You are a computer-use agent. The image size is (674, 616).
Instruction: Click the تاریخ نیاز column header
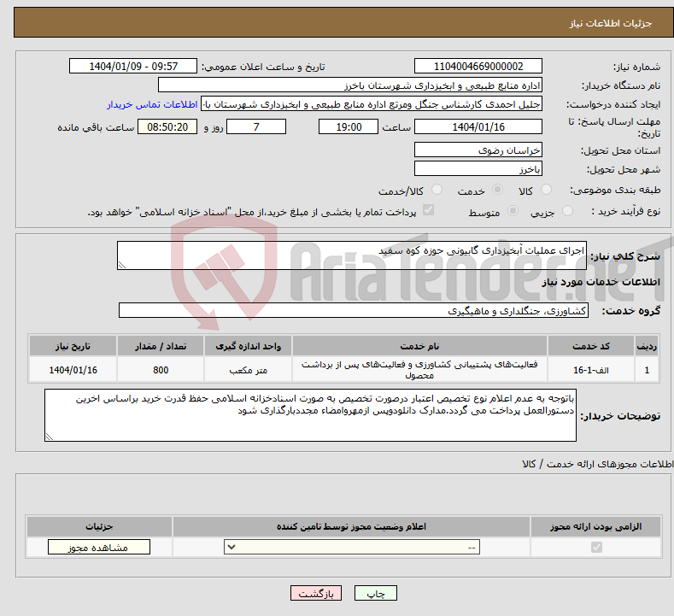pos(73,346)
